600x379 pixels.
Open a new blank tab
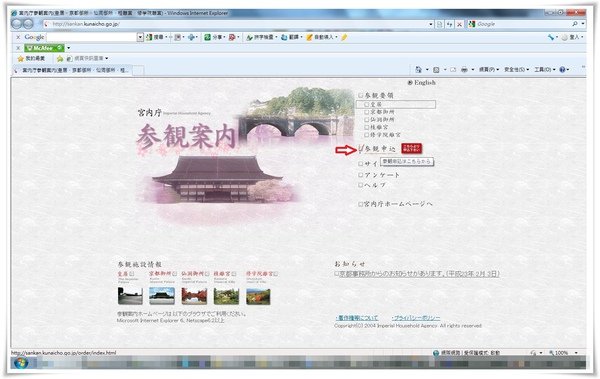[x=138, y=70]
